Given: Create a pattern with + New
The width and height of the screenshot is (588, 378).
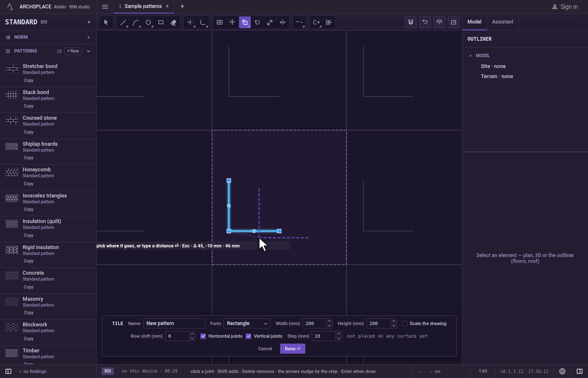Looking at the screenshot, I should tap(73, 51).
